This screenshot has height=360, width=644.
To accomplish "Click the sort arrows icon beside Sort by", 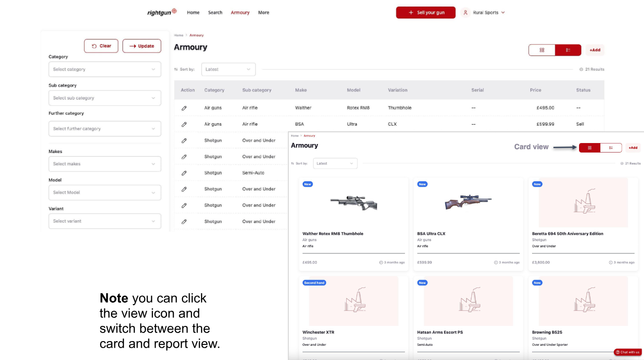I will (x=176, y=69).
